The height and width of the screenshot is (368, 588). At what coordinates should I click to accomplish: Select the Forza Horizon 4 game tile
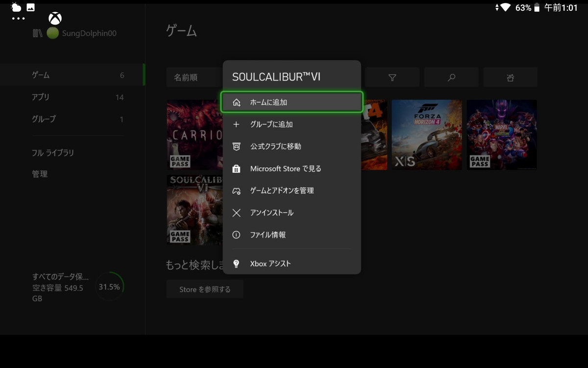click(x=427, y=135)
